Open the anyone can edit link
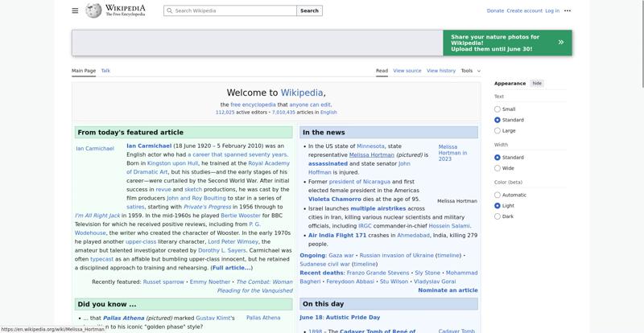The image size is (644, 333). click(x=310, y=105)
